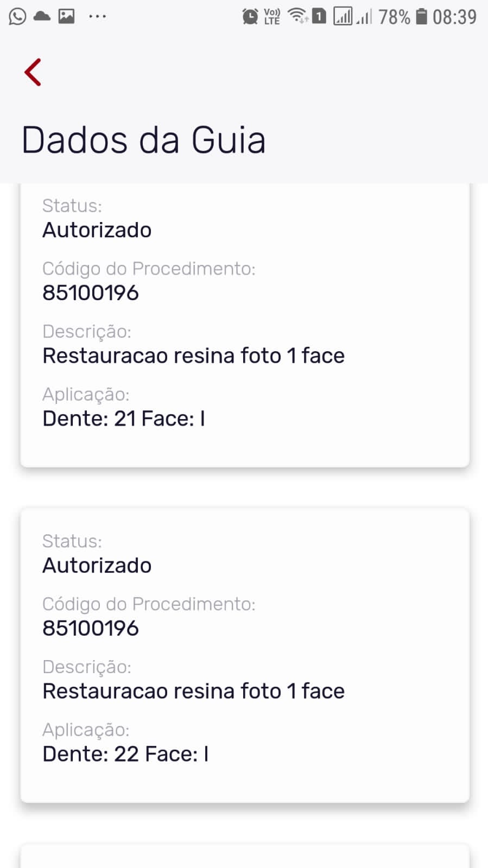
Task: Tap the Wi-Fi signal icon
Action: [x=297, y=16]
